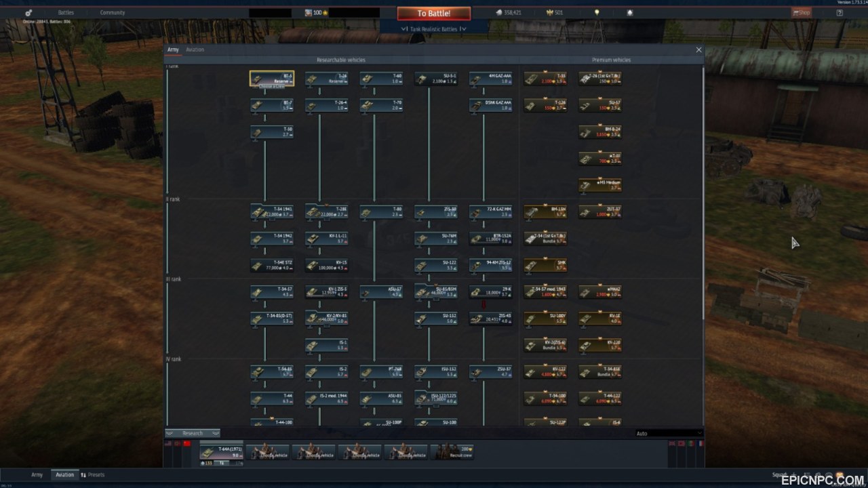Select the T-70 tank card
The width and height of the screenshot is (868, 488).
point(382,105)
